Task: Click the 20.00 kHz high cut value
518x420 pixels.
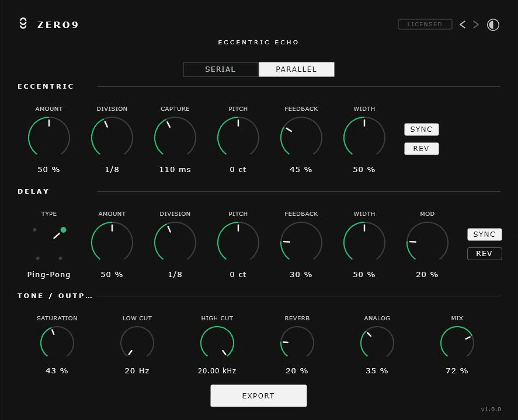Action: 217,371
